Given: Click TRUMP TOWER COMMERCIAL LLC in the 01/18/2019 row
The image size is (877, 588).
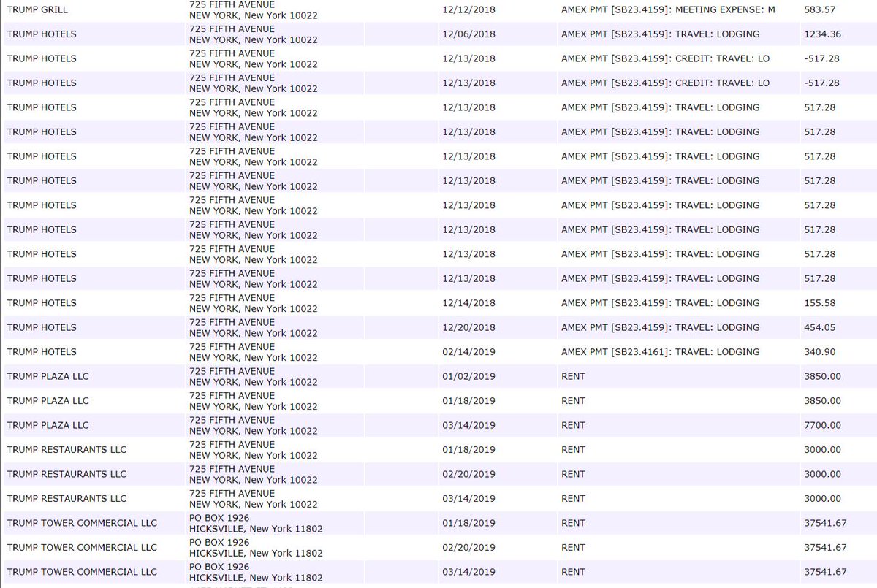Looking at the screenshot, I should click(82, 523).
